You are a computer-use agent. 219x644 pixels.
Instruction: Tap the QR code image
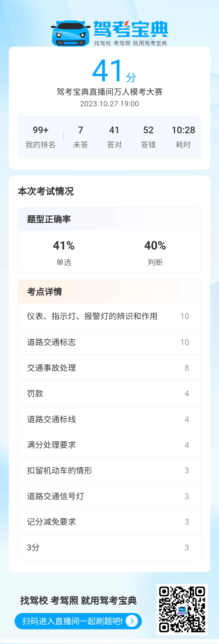(182, 609)
